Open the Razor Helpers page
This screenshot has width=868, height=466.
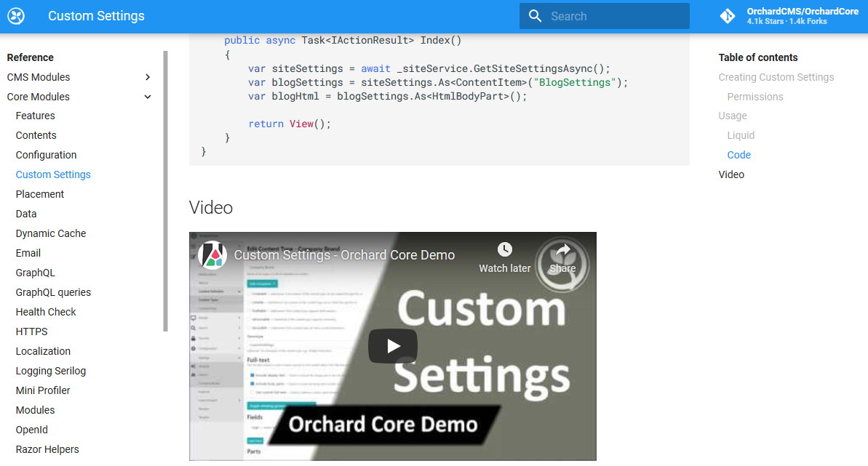coord(47,449)
